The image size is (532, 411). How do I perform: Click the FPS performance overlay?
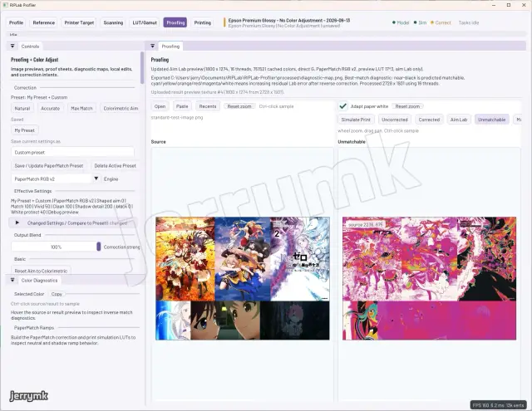click(499, 405)
